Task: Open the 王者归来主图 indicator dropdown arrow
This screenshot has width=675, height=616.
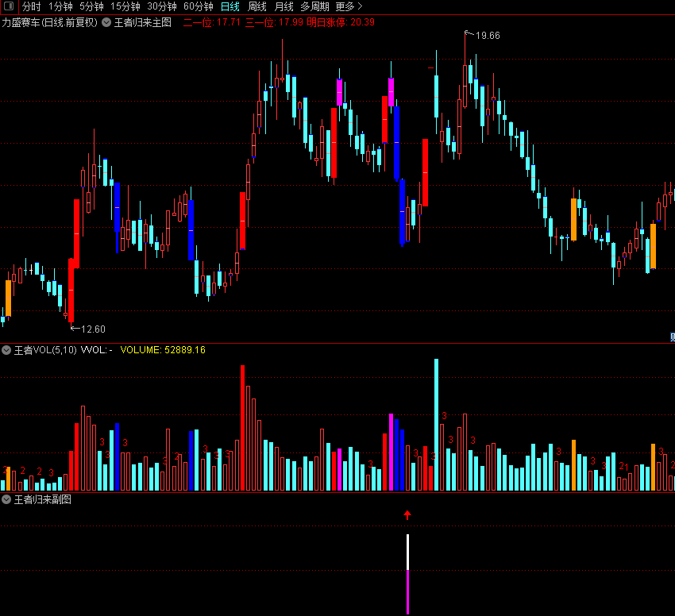Action: 106,22
